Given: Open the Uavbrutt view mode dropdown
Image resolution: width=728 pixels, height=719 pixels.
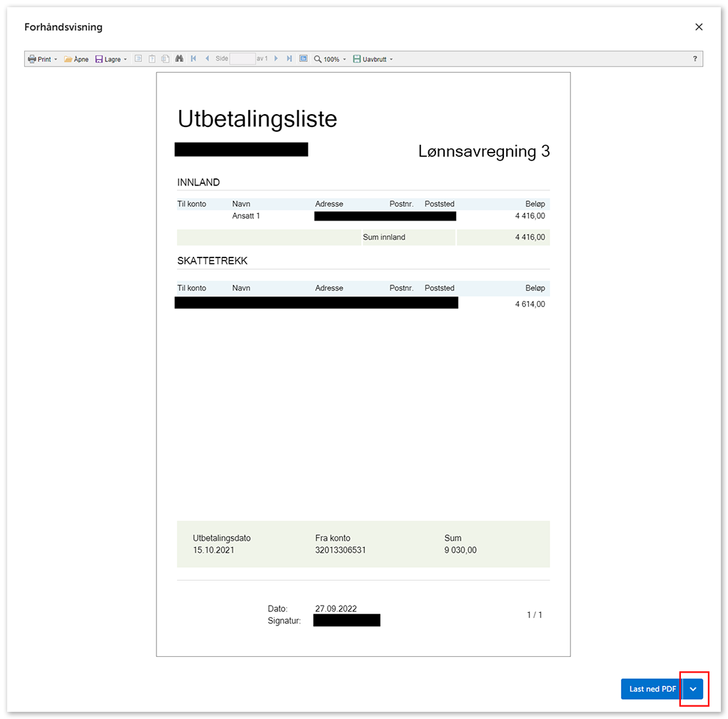Looking at the screenshot, I should 373,59.
